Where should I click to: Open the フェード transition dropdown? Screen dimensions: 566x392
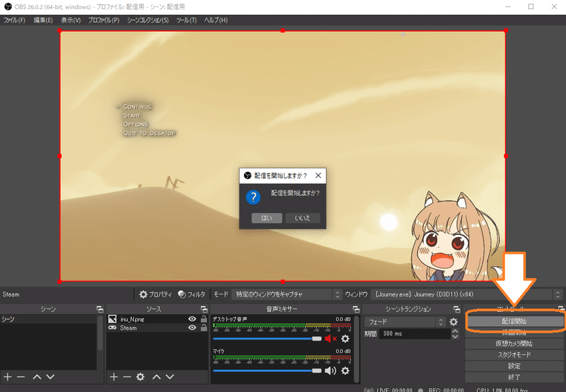click(405, 322)
